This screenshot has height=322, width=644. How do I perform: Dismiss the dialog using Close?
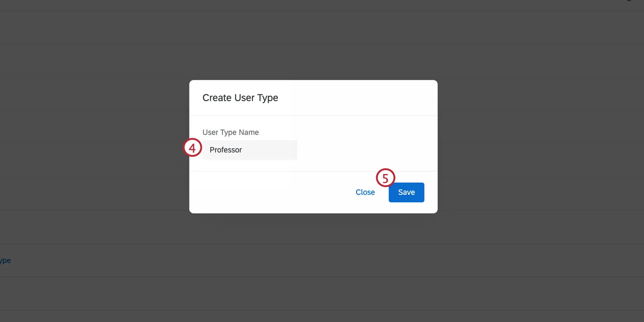365,192
